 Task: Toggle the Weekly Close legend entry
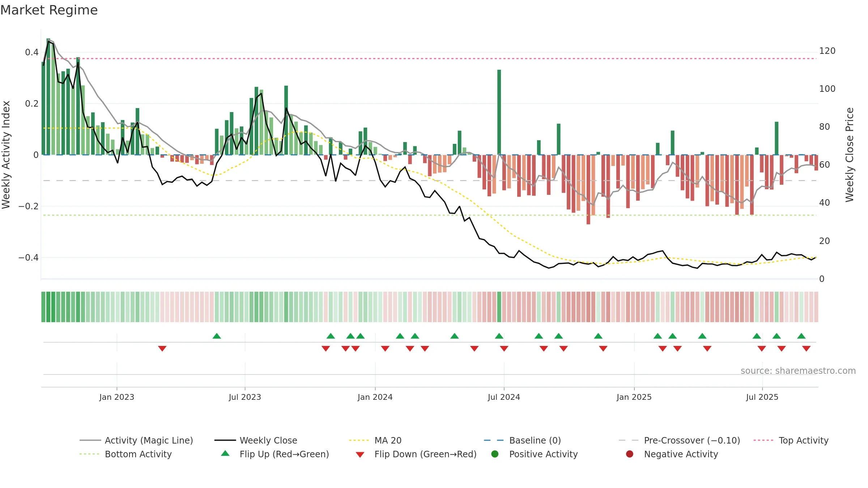click(256, 440)
